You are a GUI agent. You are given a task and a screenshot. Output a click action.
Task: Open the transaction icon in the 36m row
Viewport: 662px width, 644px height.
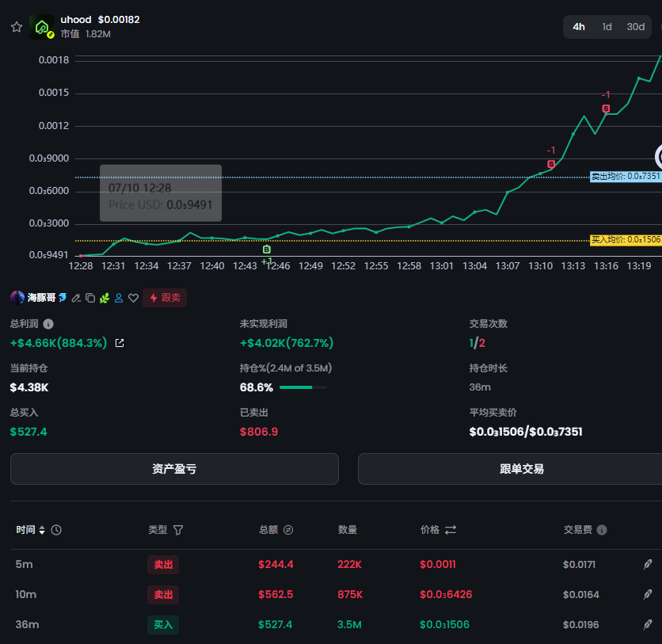pos(648,624)
